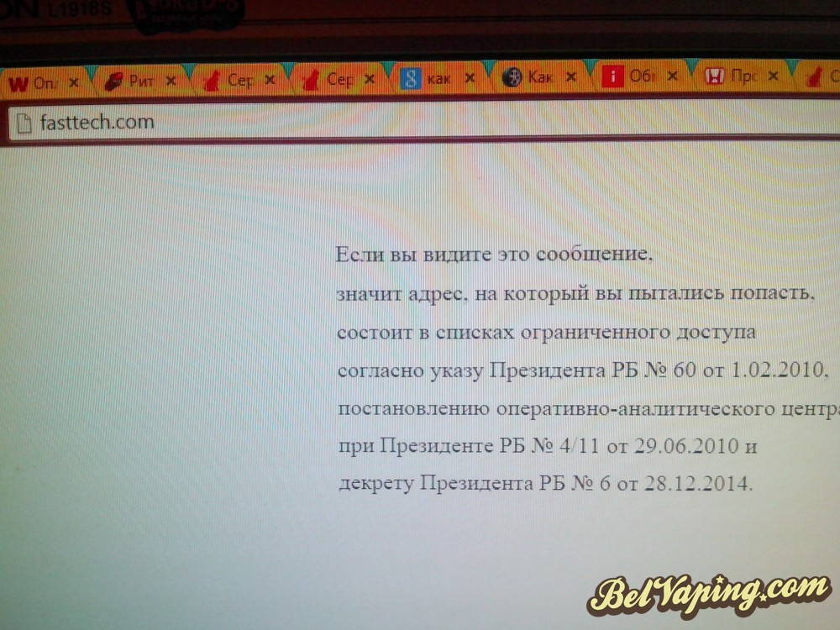This screenshot has height=630, width=840.
Task: Switch to the 'Рит' tab
Action: tap(143, 81)
